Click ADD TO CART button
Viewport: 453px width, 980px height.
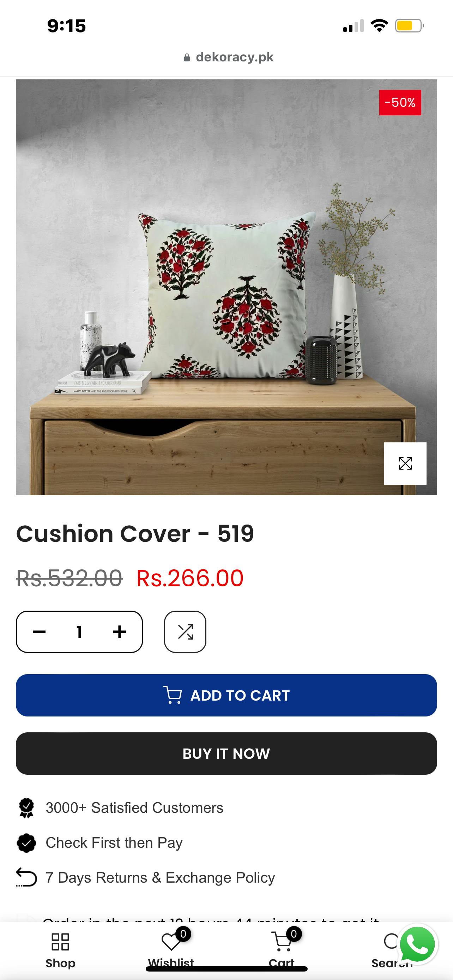(x=226, y=695)
